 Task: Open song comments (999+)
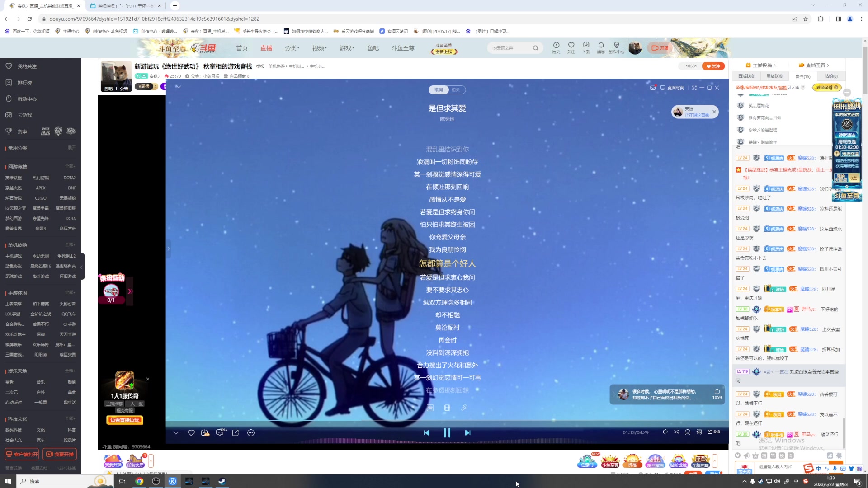point(220,432)
